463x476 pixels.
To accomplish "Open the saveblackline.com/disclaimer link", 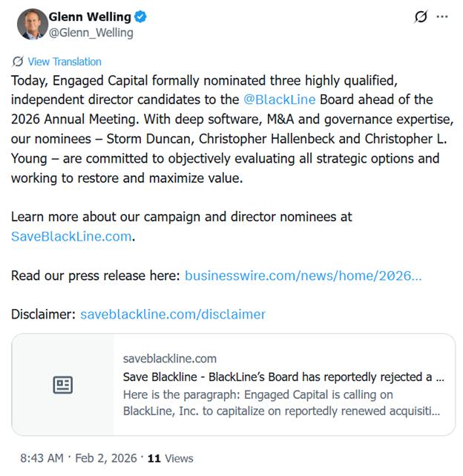I will tap(172, 314).
